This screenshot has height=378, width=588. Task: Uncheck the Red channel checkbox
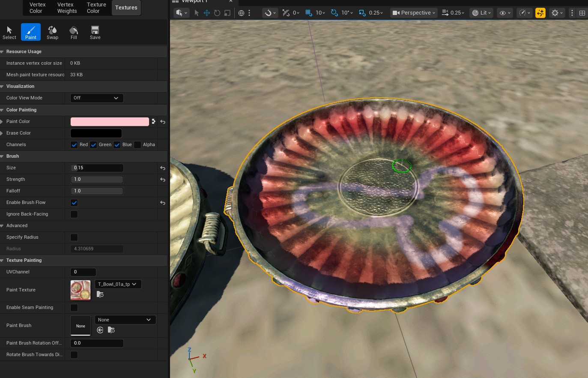point(74,145)
